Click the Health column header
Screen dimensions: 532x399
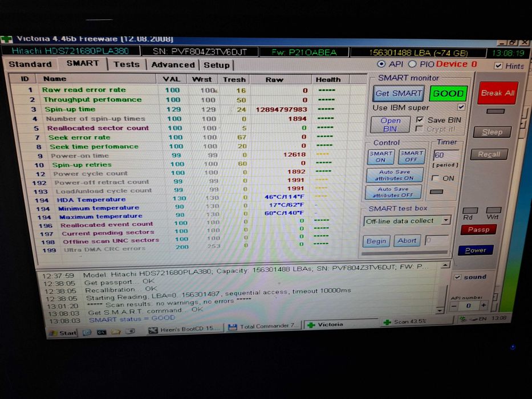[330, 80]
